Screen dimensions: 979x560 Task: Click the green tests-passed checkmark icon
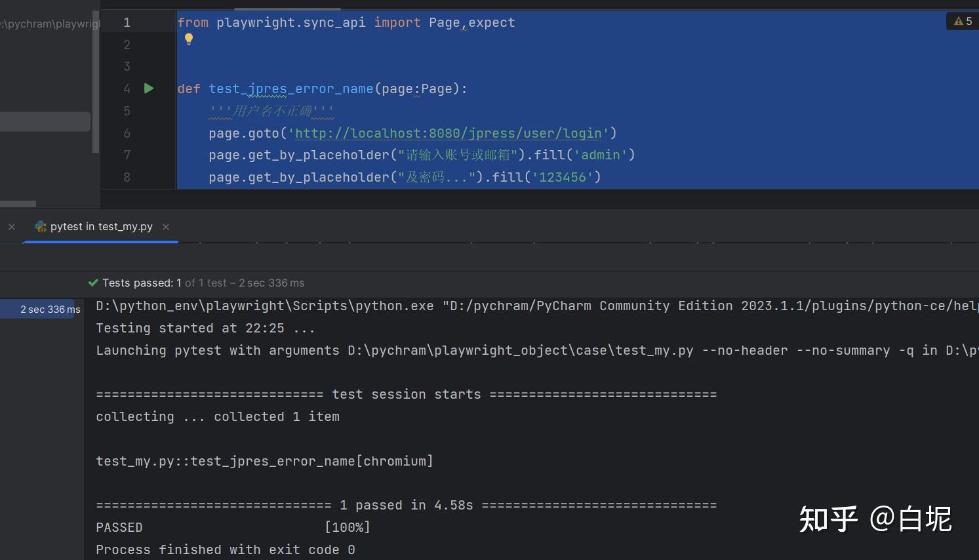pyautogui.click(x=93, y=283)
